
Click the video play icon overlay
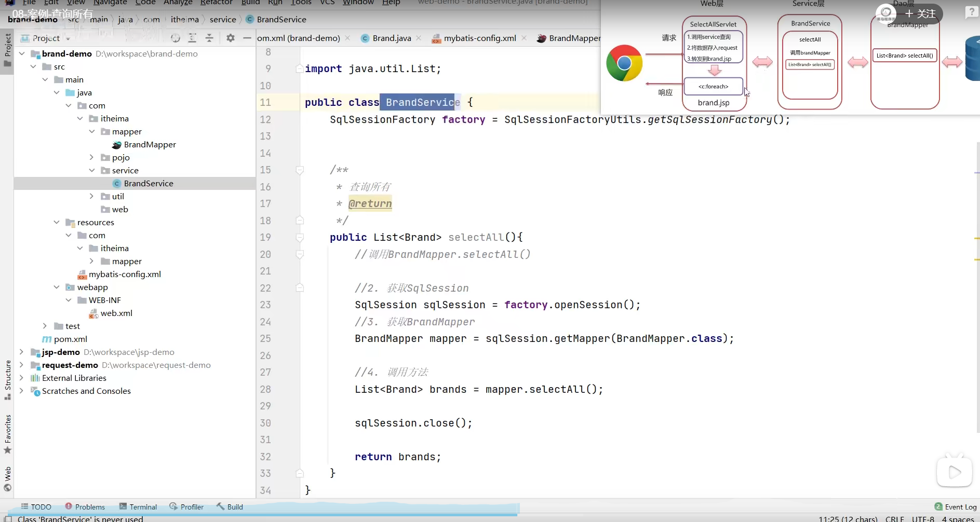pyautogui.click(x=954, y=472)
